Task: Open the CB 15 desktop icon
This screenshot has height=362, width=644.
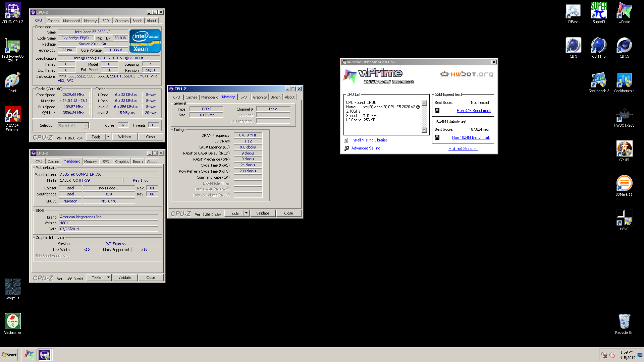Action: [624, 47]
